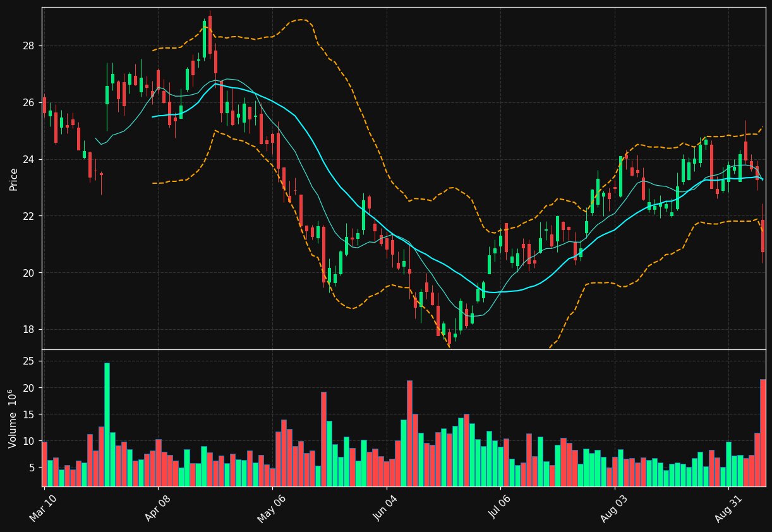Click the Jul 06 date label
Image resolution: width=772 pixels, height=532 pixels.
click(500, 508)
